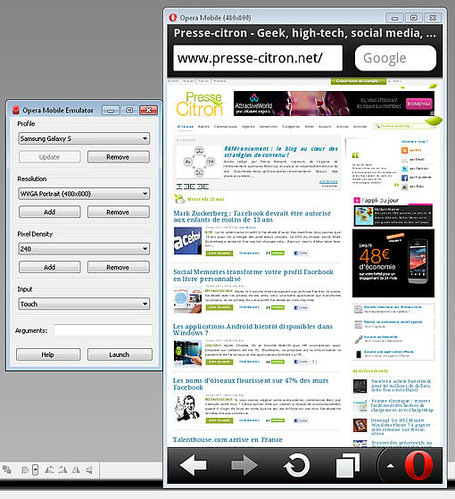Click the Opera logo in the Opera Mobile title bar
This screenshot has width=455, height=499.
click(x=173, y=17)
